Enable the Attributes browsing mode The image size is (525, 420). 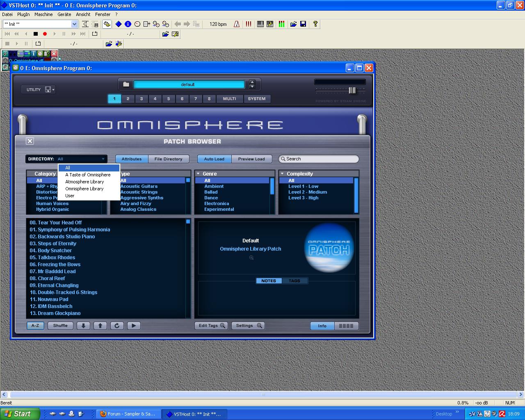(x=132, y=159)
